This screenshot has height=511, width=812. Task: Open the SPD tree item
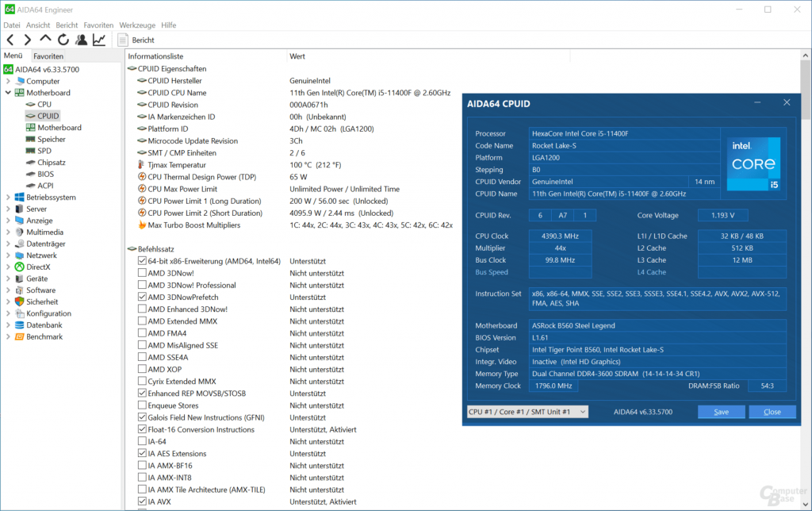pyautogui.click(x=44, y=151)
